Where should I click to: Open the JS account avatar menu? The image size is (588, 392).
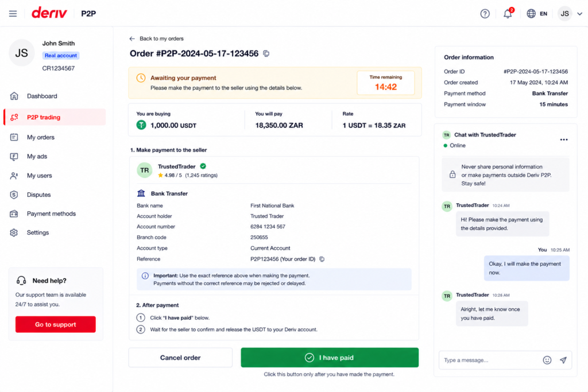(565, 14)
